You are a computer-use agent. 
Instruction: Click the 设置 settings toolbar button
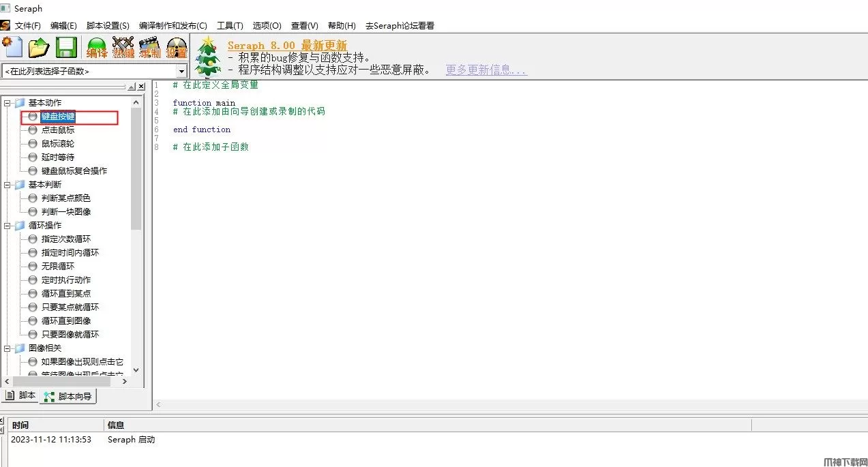[x=177, y=48]
